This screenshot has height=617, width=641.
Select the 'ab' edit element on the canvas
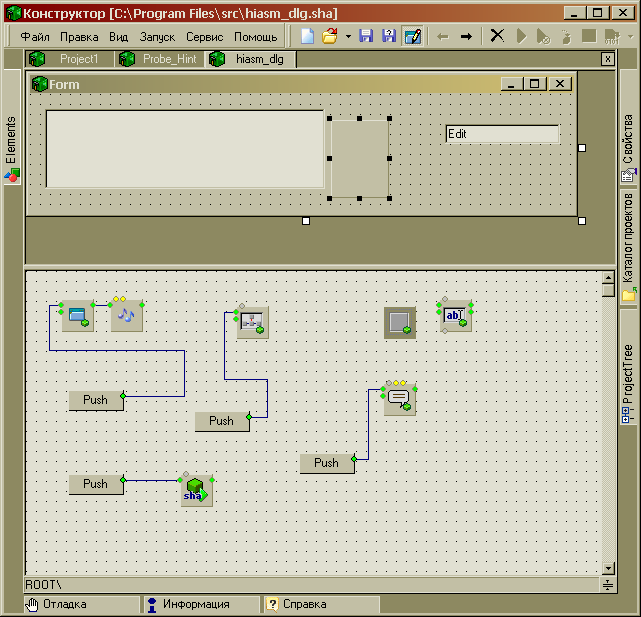(455, 316)
